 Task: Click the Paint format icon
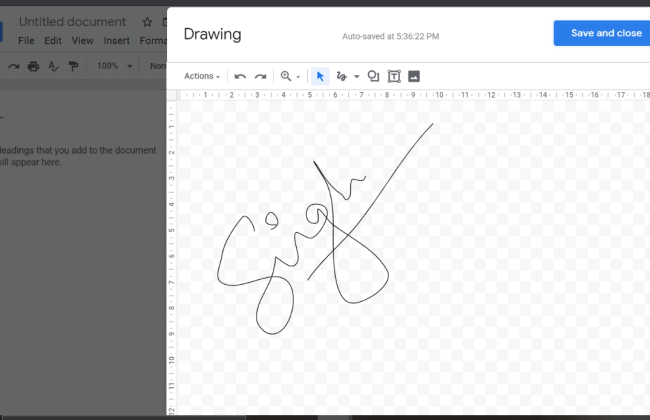pyautogui.click(x=73, y=66)
